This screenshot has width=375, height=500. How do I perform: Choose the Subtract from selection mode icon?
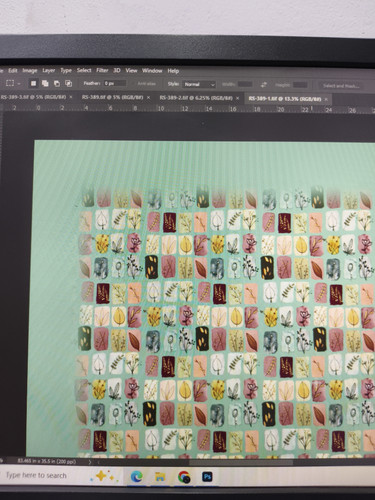coord(57,84)
